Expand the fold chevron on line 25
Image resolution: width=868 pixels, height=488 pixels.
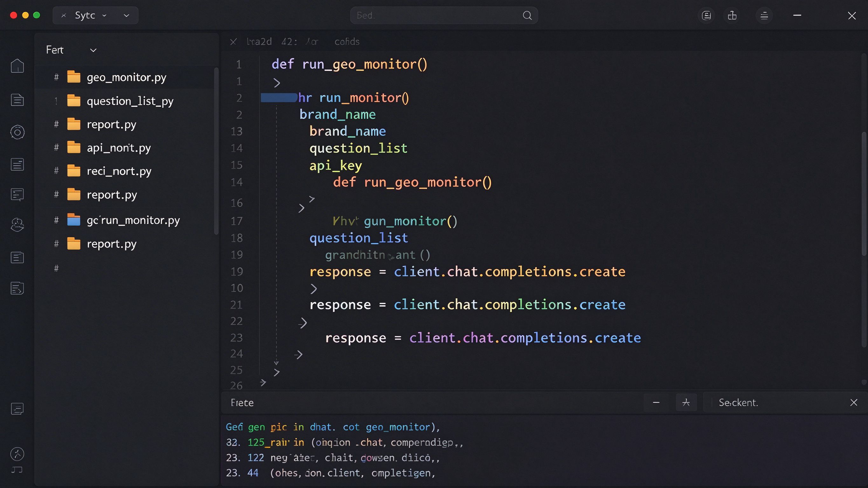(x=277, y=372)
